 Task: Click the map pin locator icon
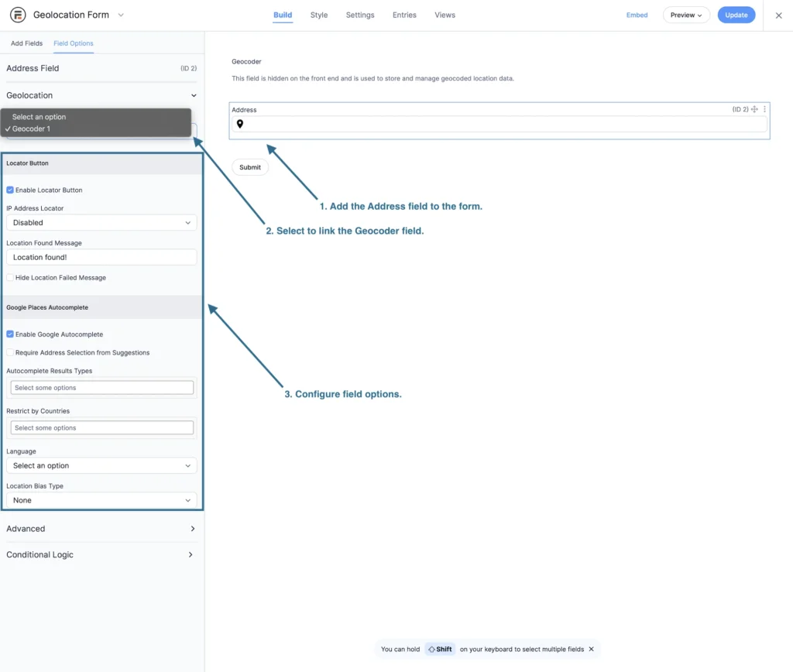pos(240,124)
